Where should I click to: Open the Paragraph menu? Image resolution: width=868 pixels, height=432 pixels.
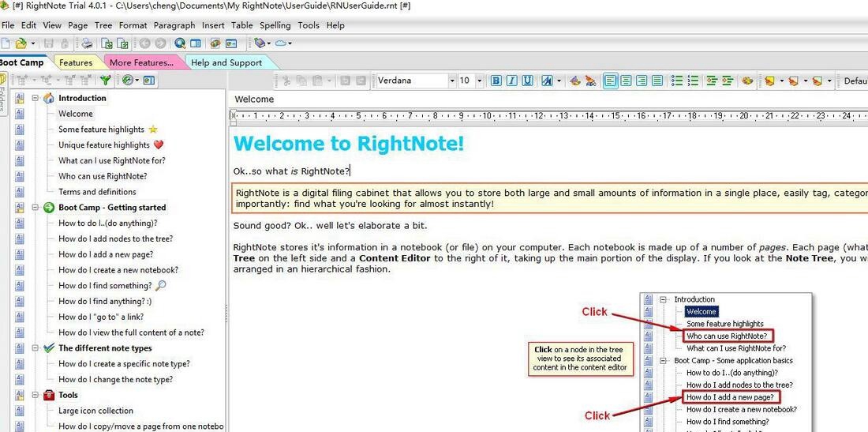174,25
